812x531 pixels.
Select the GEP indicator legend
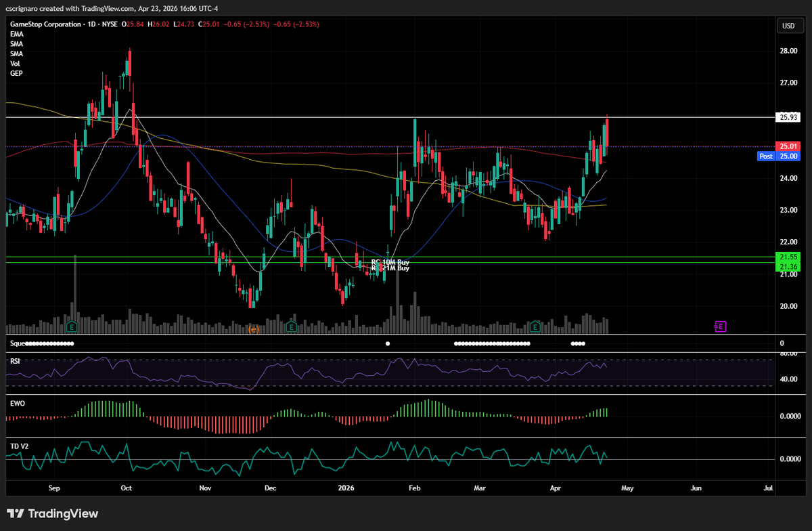16,73
